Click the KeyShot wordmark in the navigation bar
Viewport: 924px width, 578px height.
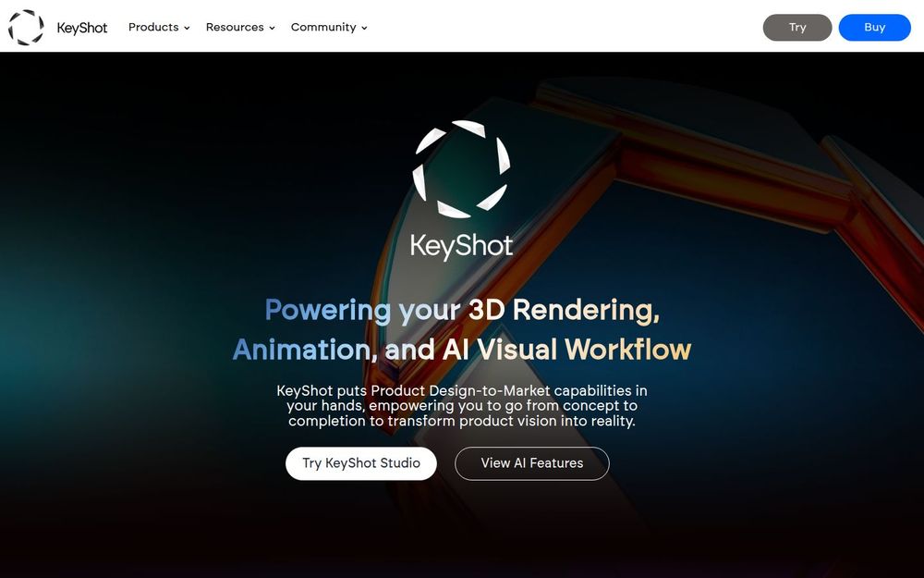tap(82, 28)
